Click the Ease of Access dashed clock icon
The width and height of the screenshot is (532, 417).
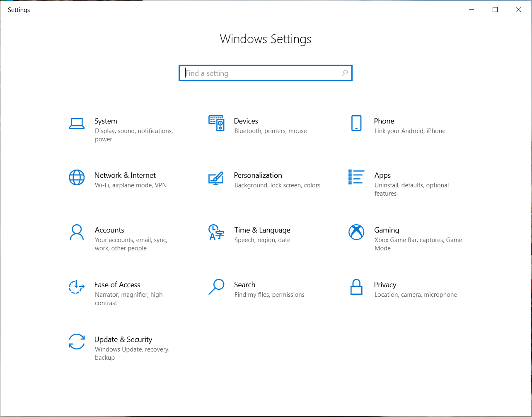[x=77, y=287]
